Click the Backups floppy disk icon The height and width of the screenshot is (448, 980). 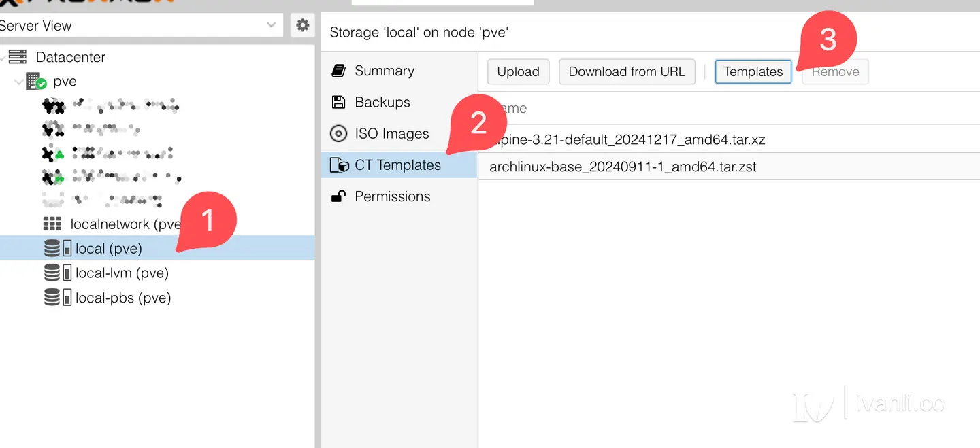tap(338, 102)
